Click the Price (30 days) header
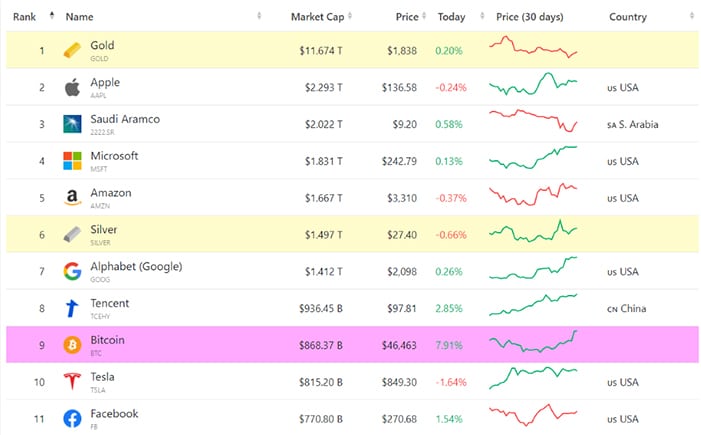The image size is (701, 435). 530,17
